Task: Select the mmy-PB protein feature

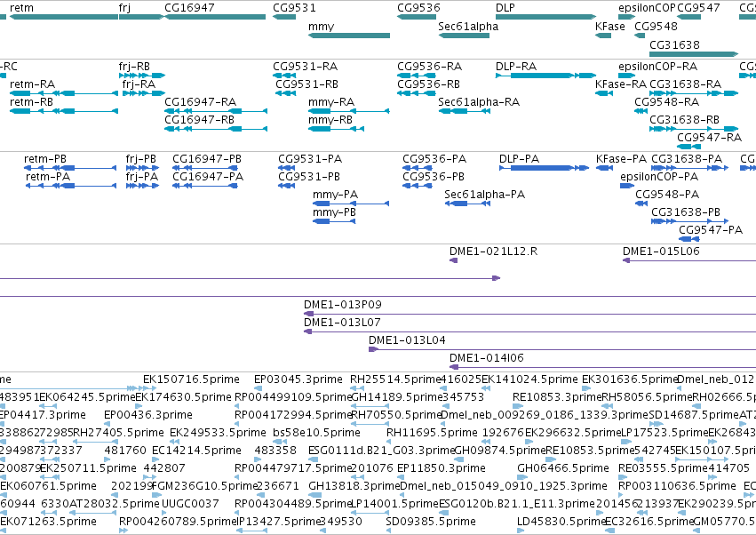Action: (334, 221)
